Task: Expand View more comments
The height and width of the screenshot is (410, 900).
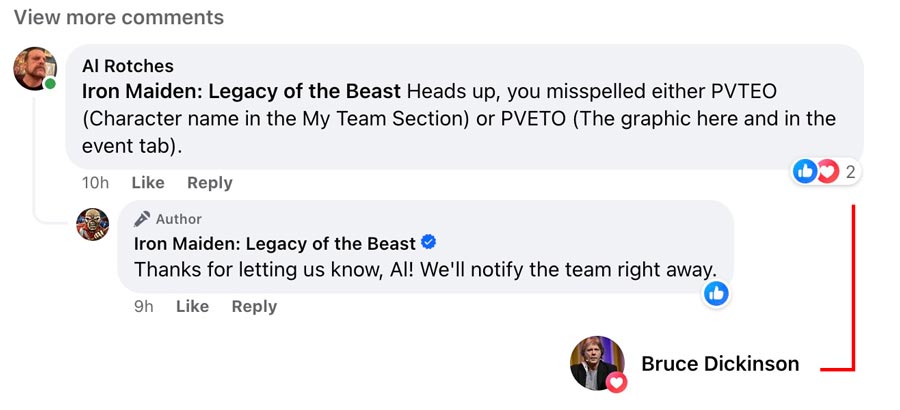Action: click(x=118, y=18)
